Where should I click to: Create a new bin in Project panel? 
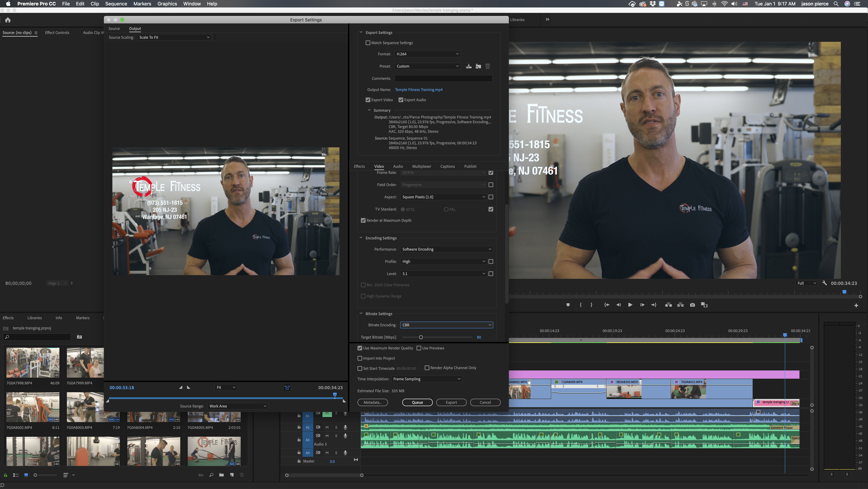coord(221,475)
